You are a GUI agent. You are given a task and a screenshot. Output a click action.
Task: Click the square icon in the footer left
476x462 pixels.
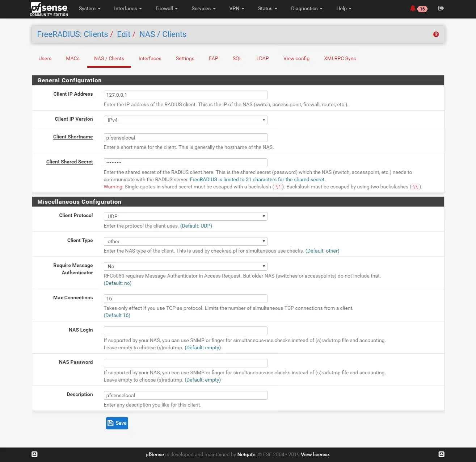(x=34, y=454)
